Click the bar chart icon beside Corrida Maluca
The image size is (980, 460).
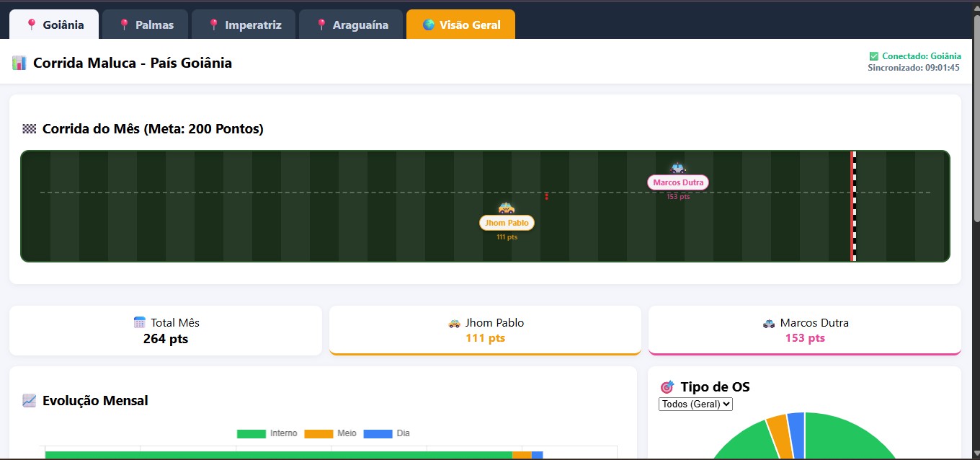coord(19,63)
